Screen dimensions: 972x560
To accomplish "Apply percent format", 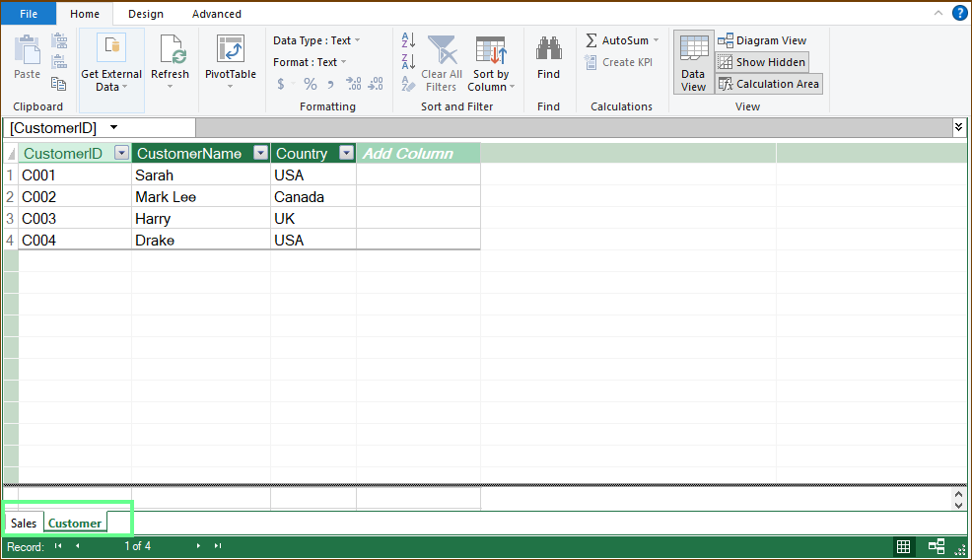I will pyautogui.click(x=310, y=84).
